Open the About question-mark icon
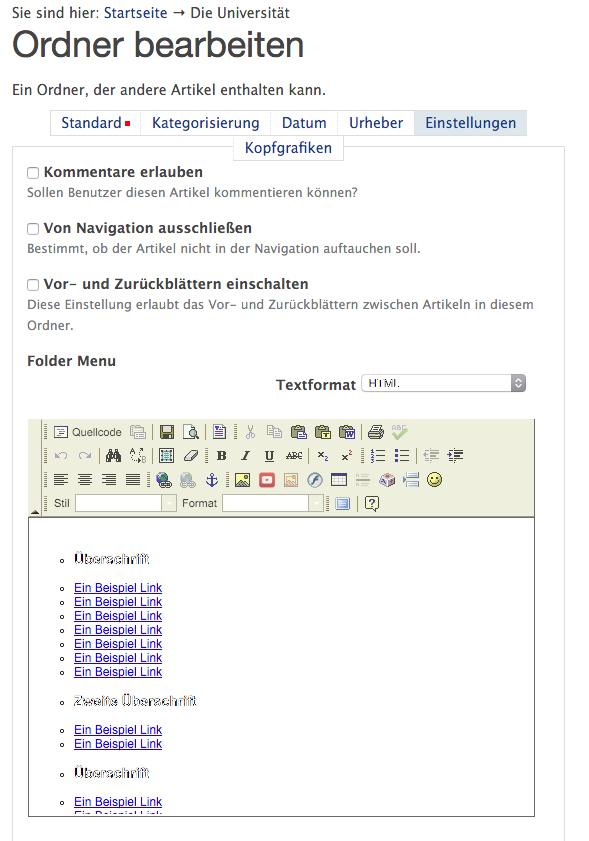The image size is (589, 841). [372, 503]
